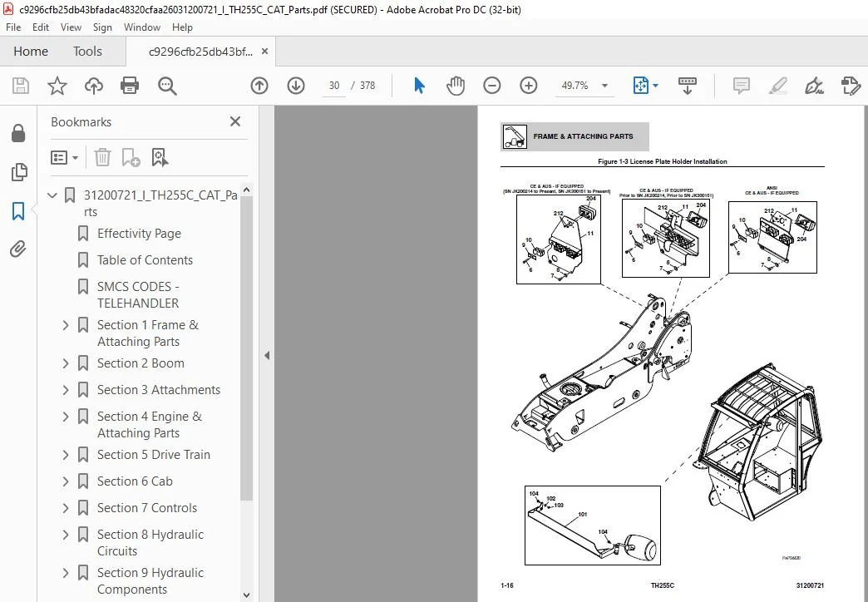Open the bookmarks Options list dropdown

[64, 158]
